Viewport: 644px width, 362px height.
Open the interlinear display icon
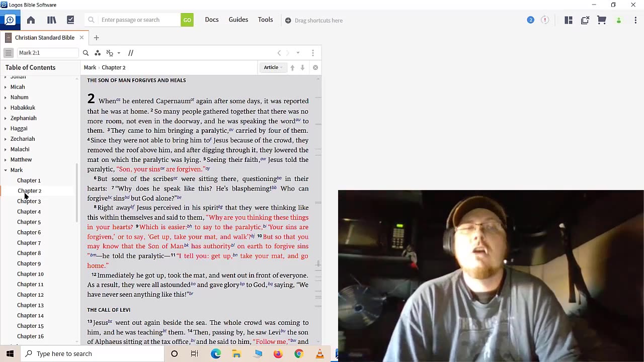(x=110, y=53)
